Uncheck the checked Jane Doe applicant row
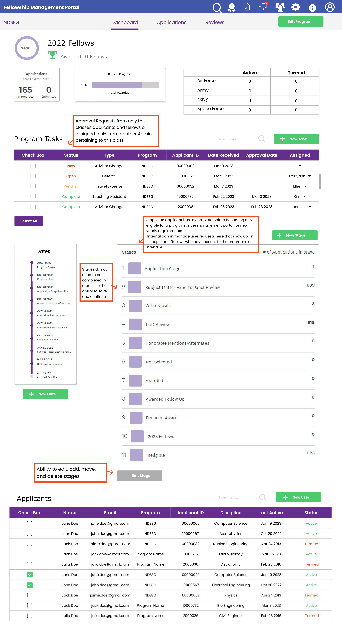342x644 pixels. click(x=30, y=575)
